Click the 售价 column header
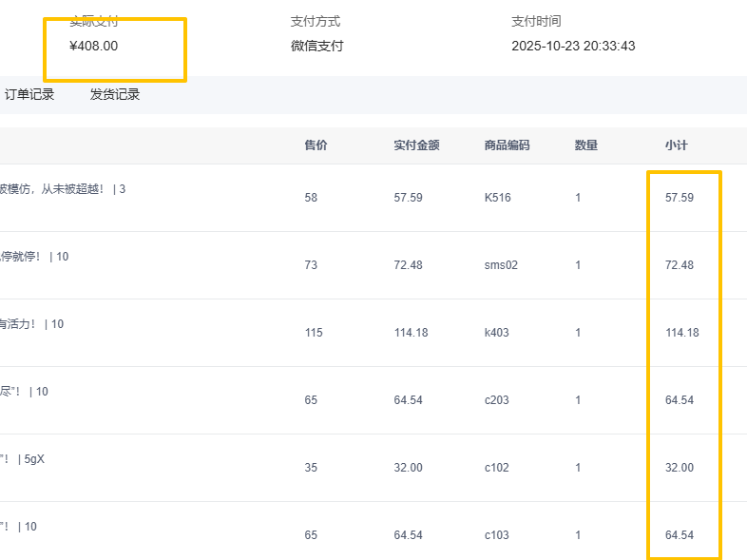Viewport: 747px width, 560px height. [x=316, y=145]
